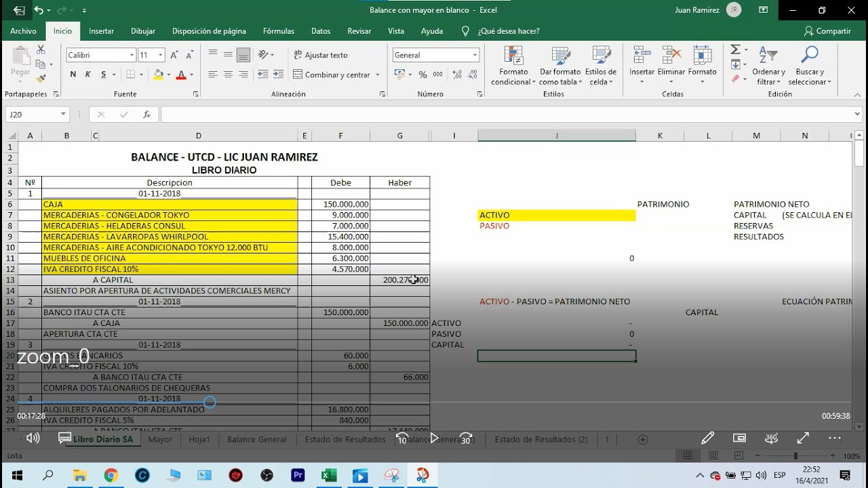This screenshot has width=868, height=488.
Task: Click the decrease indent icon
Action: pyautogui.click(x=262, y=75)
